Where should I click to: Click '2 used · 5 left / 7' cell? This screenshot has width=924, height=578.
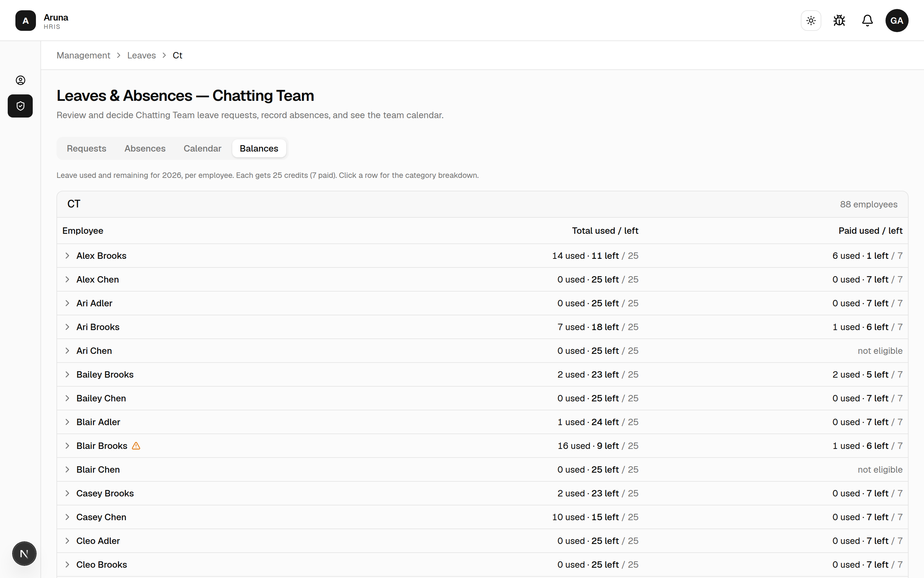tap(868, 375)
